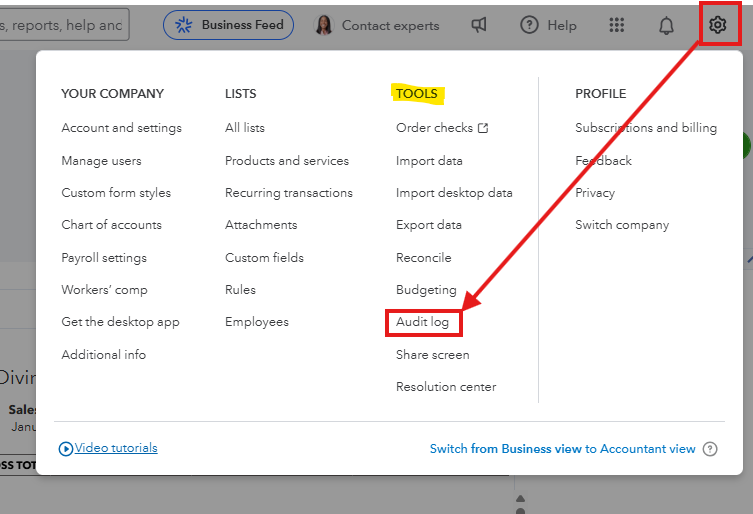
Task: Open Privacy under Profile
Action: tap(595, 193)
